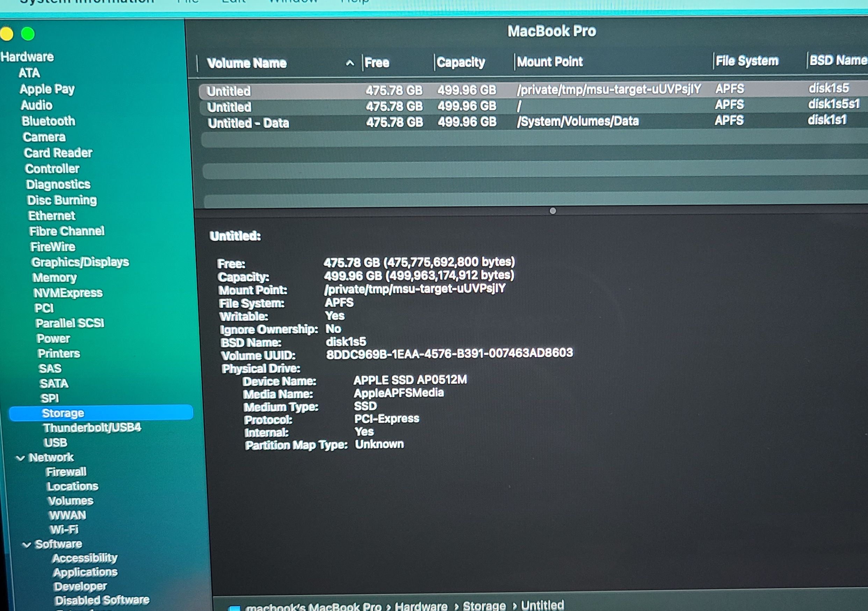Collapse the Network section chevron
The height and width of the screenshot is (611, 868).
pyautogui.click(x=20, y=458)
